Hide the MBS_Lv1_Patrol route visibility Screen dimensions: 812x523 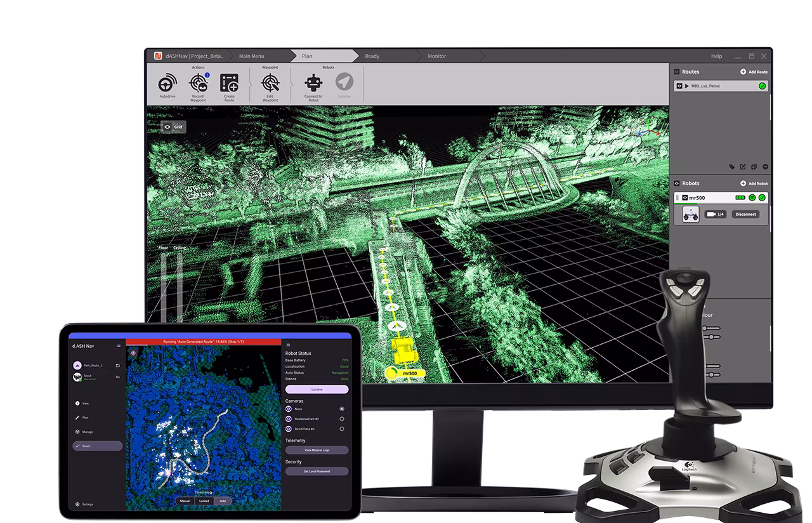(x=680, y=86)
